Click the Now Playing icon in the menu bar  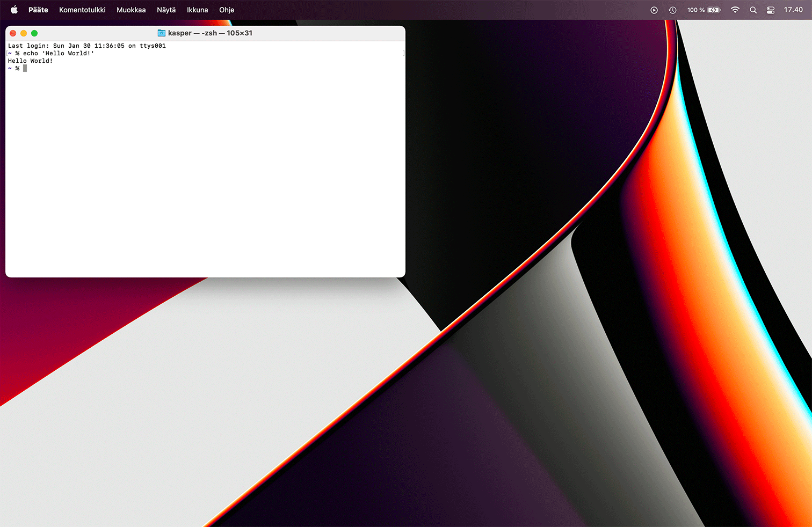tap(654, 10)
